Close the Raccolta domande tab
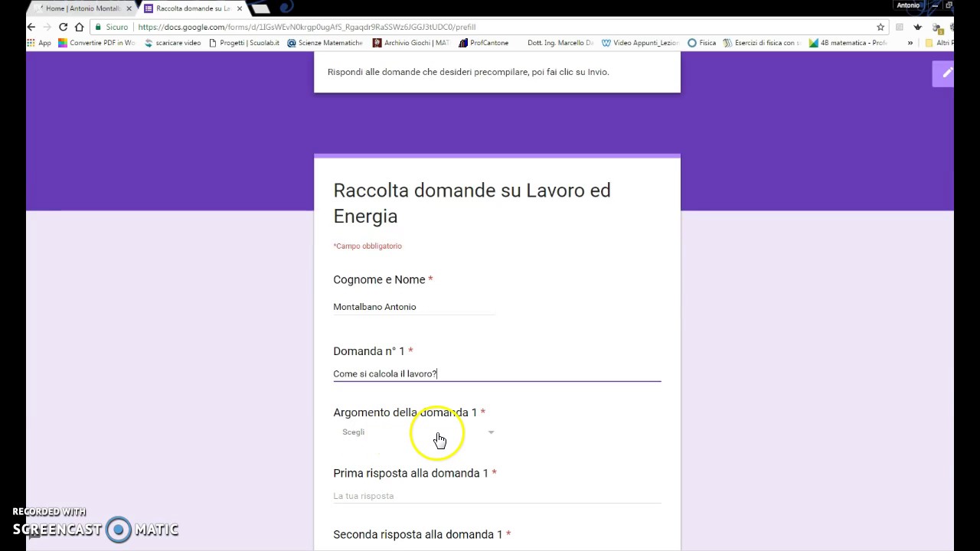 tap(240, 8)
